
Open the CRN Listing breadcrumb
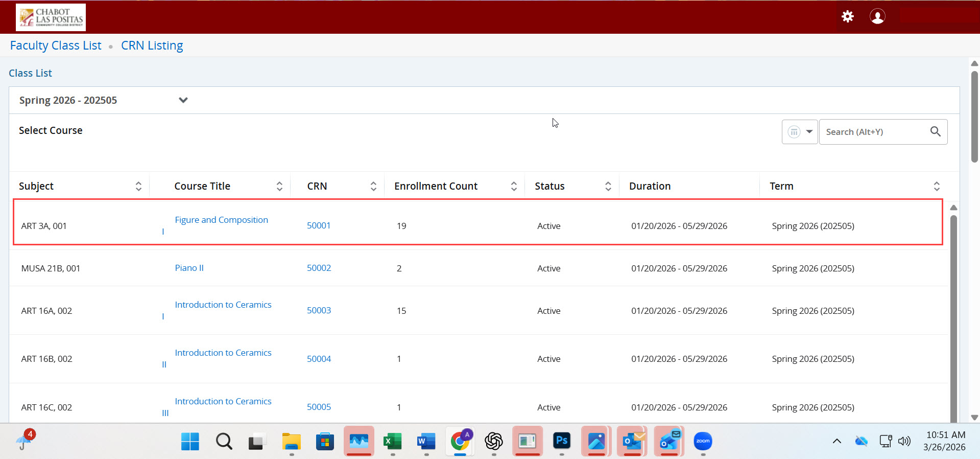click(x=152, y=45)
